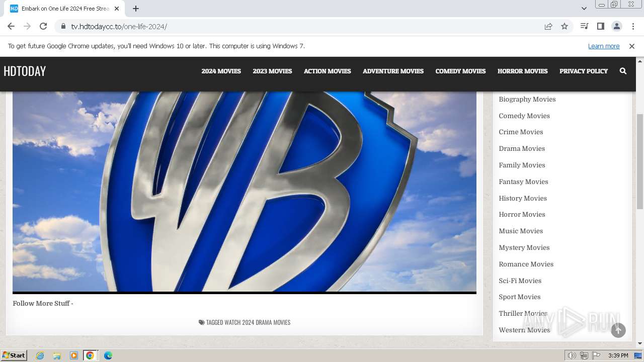Switch to Chrome in the taskbar
Image resolution: width=644 pixels, height=362 pixels.
(90, 355)
